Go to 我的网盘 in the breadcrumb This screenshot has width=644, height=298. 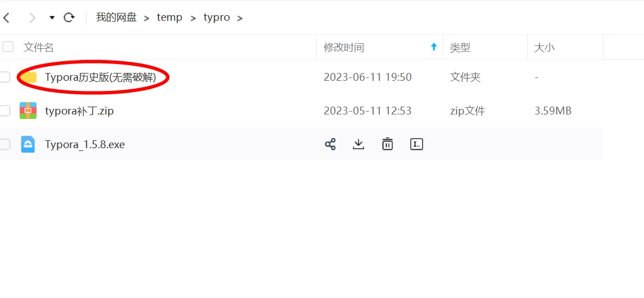tap(116, 17)
